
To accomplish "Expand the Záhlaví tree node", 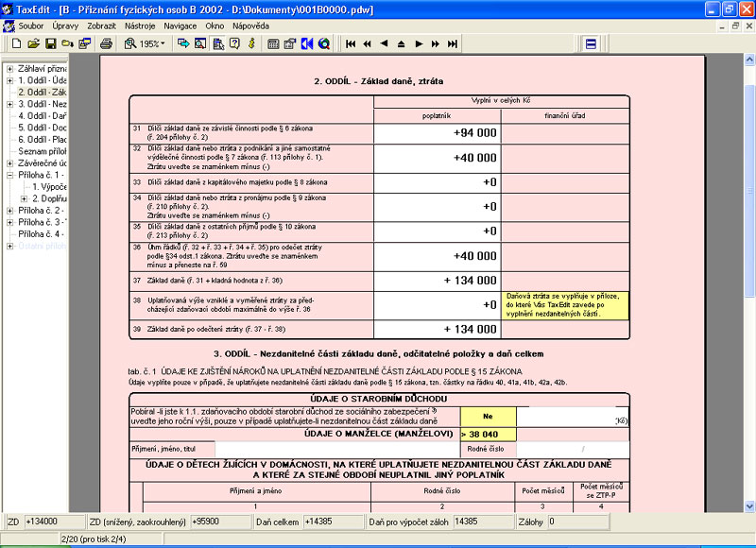I will click(9, 69).
